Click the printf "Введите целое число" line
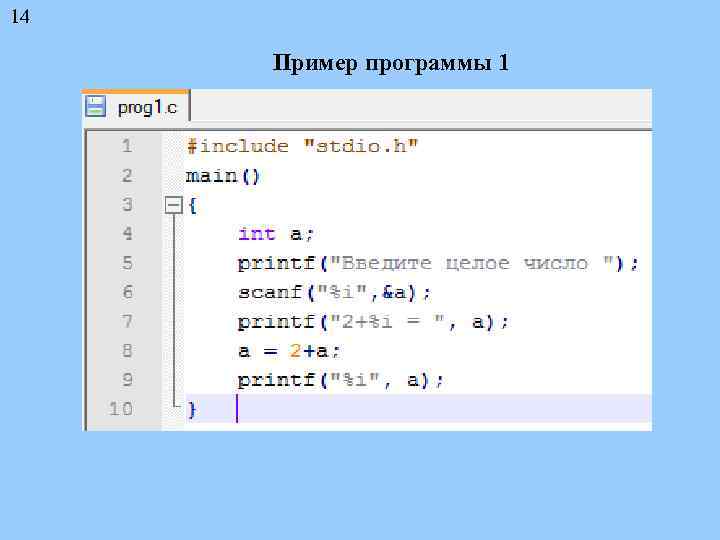 [438, 264]
